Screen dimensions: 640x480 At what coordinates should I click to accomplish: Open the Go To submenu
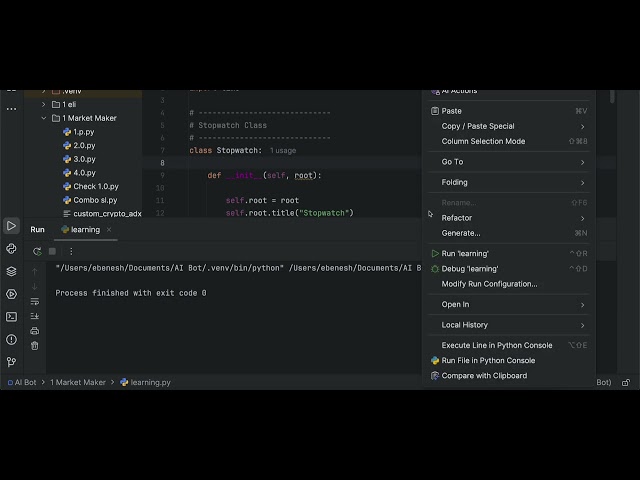(x=509, y=162)
